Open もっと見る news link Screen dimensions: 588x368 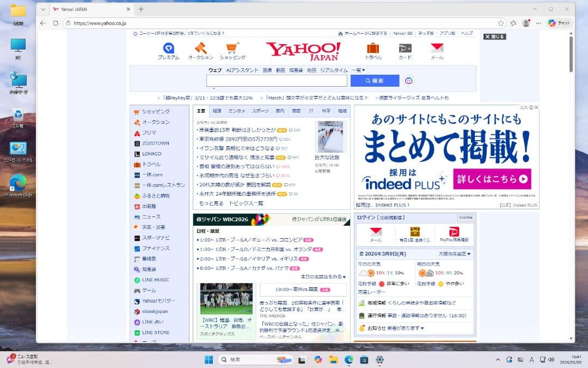[x=211, y=203]
